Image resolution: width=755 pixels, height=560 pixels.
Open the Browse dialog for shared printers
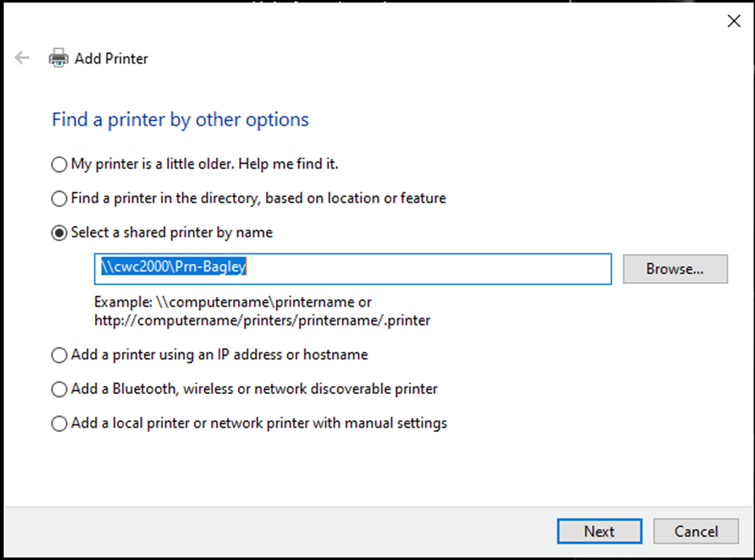pos(674,269)
